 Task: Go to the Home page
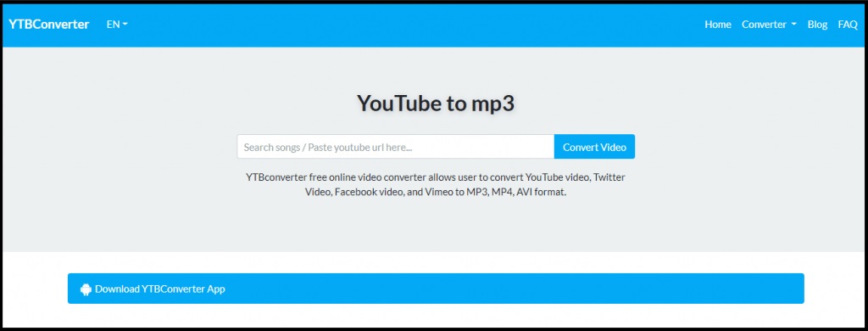click(x=717, y=25)
